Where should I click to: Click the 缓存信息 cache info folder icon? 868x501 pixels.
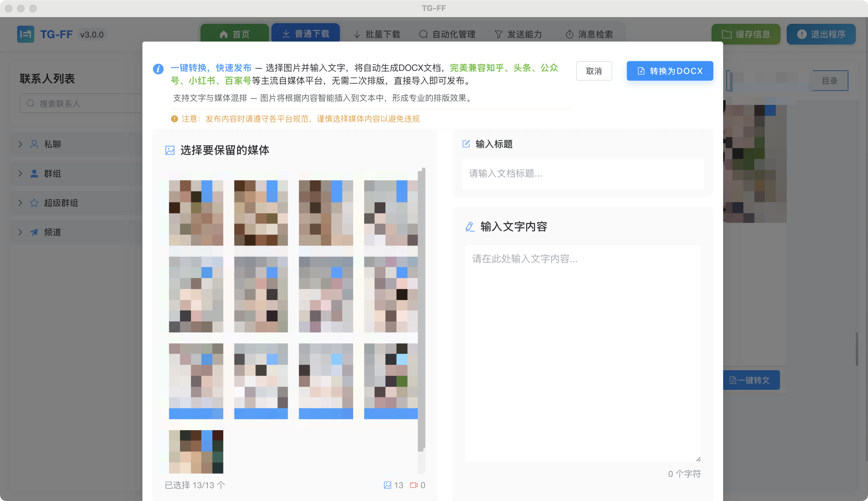[726, 34]
